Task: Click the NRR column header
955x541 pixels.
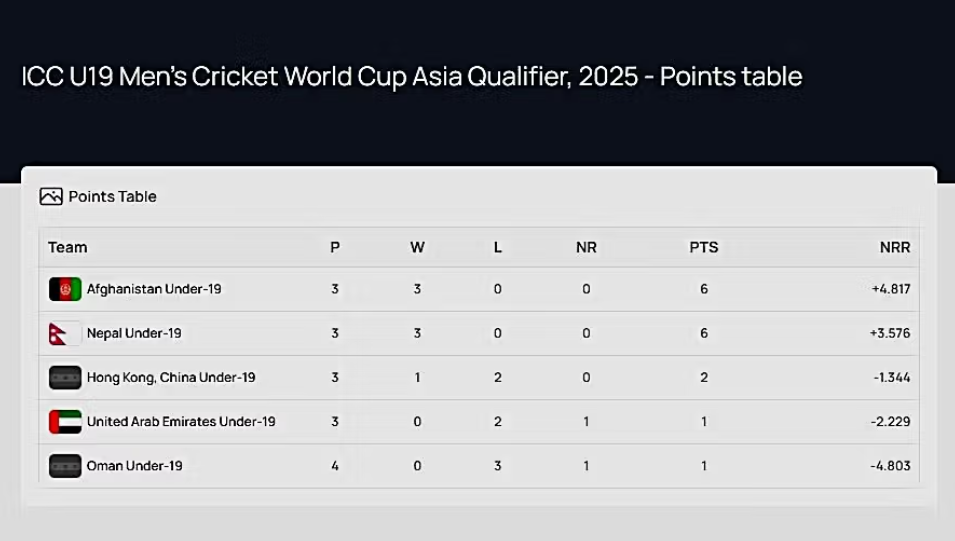Action: tap(895, 247)
